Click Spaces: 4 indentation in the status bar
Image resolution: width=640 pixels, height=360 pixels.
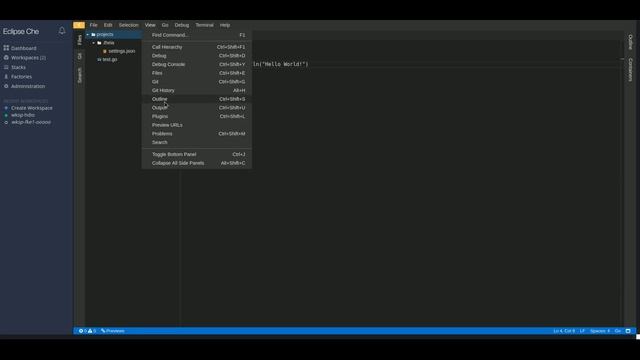point(600,331)
